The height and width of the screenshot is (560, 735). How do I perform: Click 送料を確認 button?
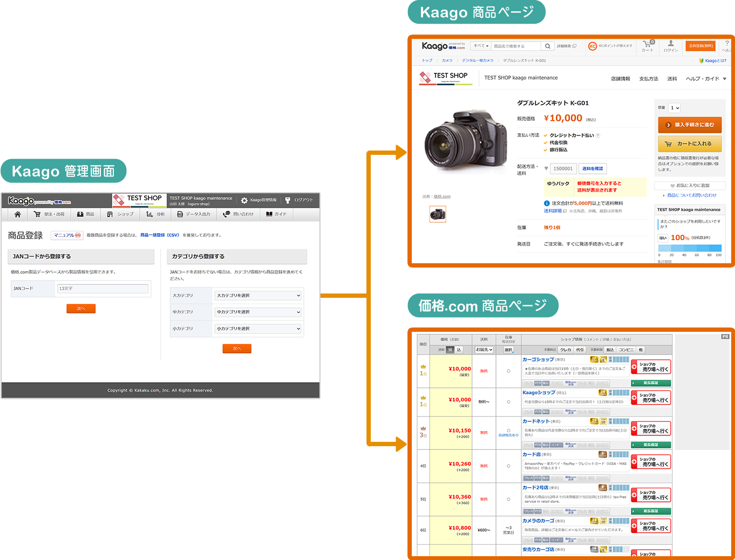pyautogui.click(x=593, y=169)
